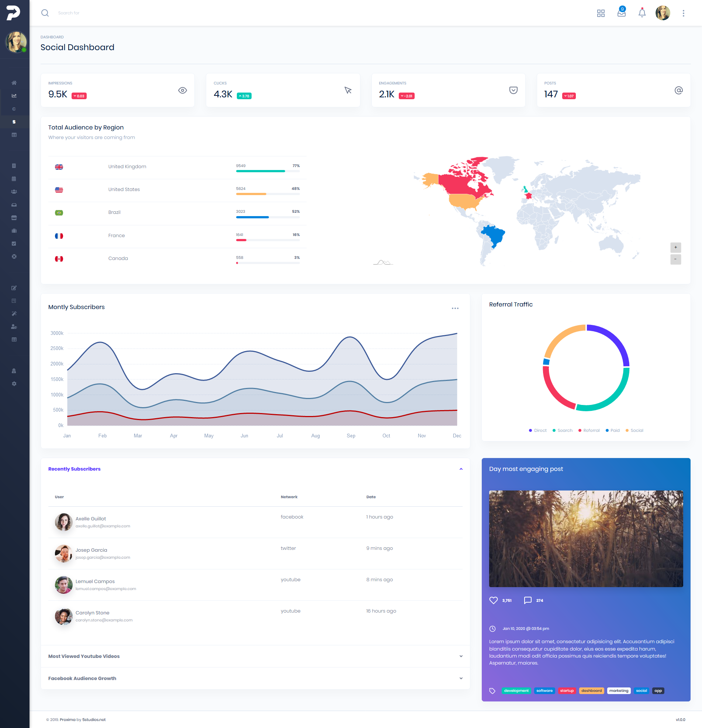This screenshot has height=728, width=702.
Task: Toggle the Paid legend on Referral Traffic chart
Action: [613, 430]
